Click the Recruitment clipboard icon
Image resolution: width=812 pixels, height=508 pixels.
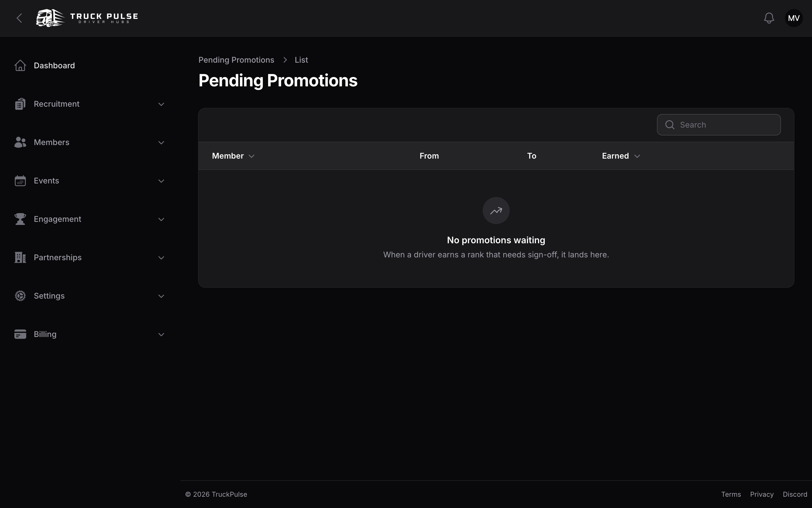(20, 104)
